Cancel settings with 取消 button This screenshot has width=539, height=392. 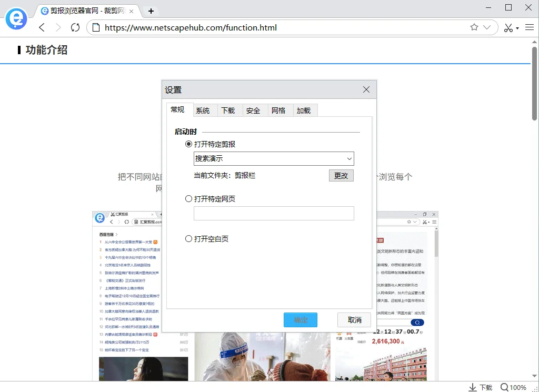[x=354, y=320]
